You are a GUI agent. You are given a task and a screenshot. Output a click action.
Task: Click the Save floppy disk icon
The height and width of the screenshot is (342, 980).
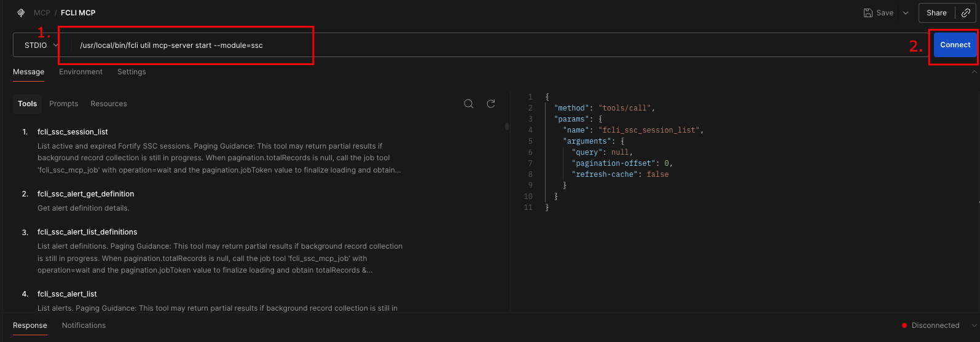868,13
